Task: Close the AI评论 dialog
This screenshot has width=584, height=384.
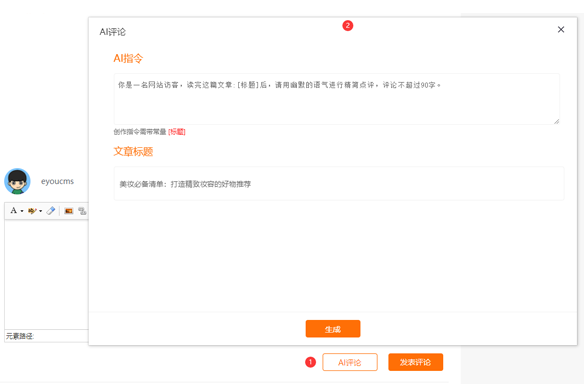Action: tap(561, 29)
